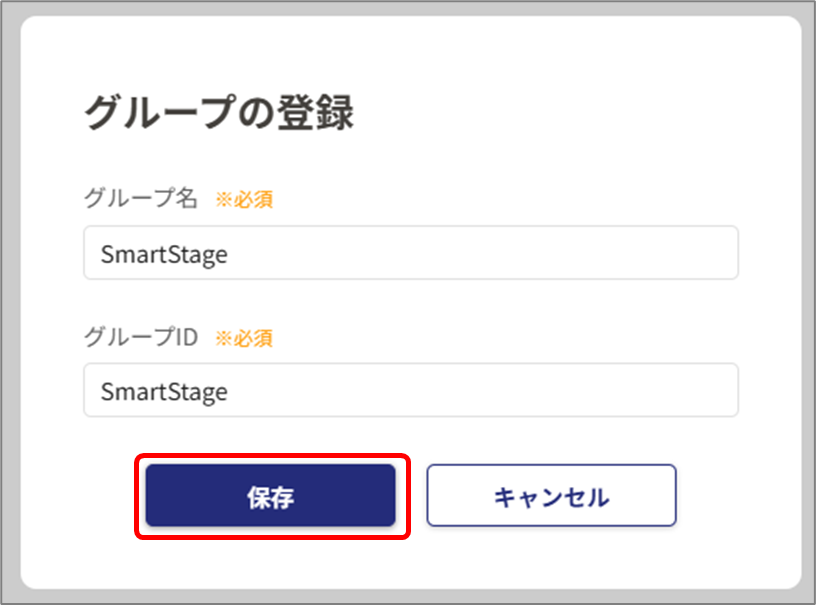Click the 保存 button
This screenshot has width=816, height=605.
(271, 495)
